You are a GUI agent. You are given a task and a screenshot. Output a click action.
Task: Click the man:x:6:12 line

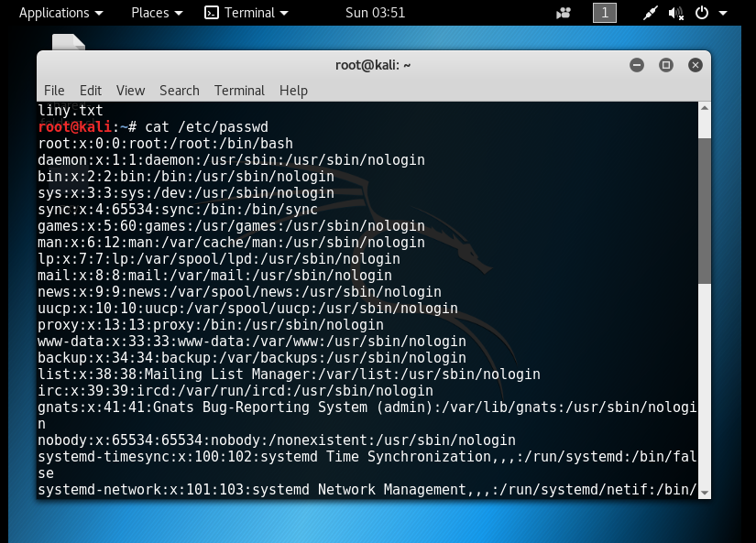(x=232, y=243)
